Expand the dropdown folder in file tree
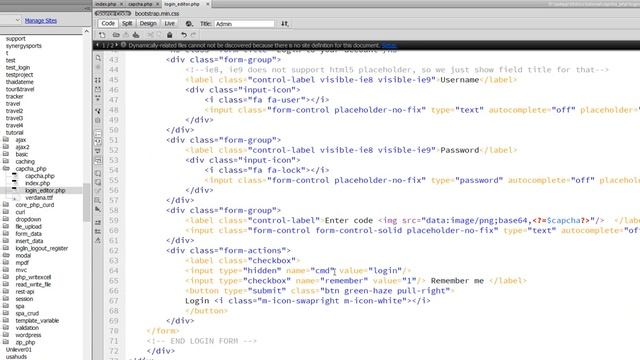 point(6,219)
